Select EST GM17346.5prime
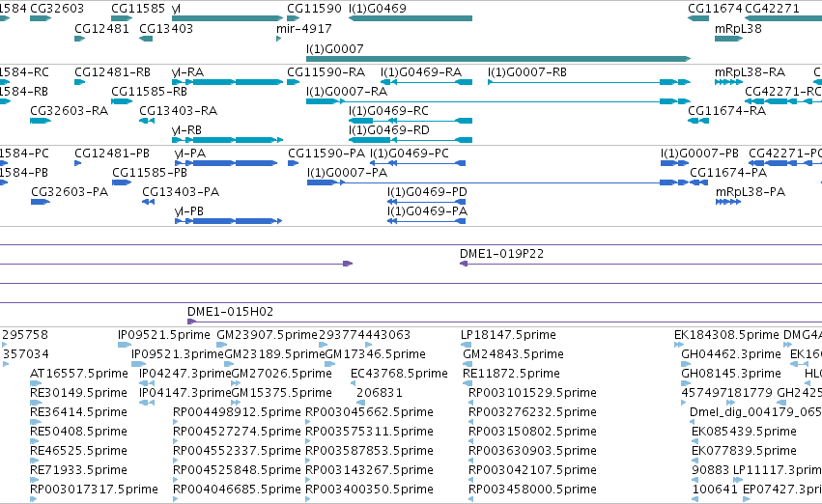 [x=376, y=354]
